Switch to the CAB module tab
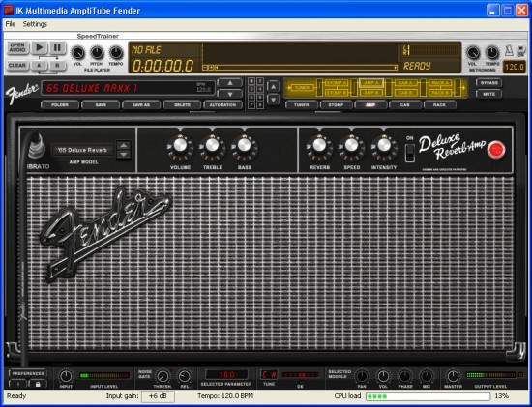This screenshot has height=407, width=532. 405,104
